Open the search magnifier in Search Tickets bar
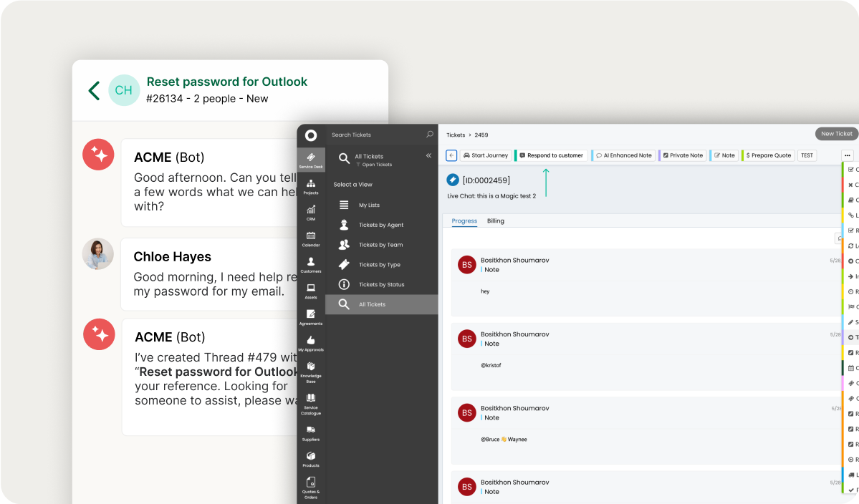859x504 pixels. [x=428, y=135]
